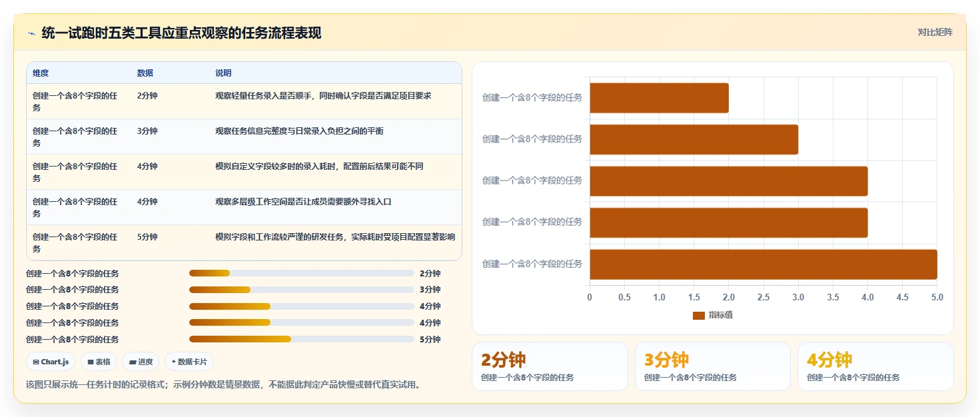
Task: Click the 5分钟 cell in the table
Action: [147, 237]
